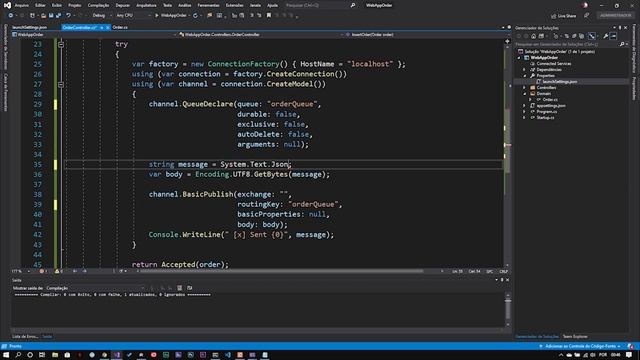Collapse the using block at line 27
Viewport: 640px width, 360px height.
click(61, 84)
